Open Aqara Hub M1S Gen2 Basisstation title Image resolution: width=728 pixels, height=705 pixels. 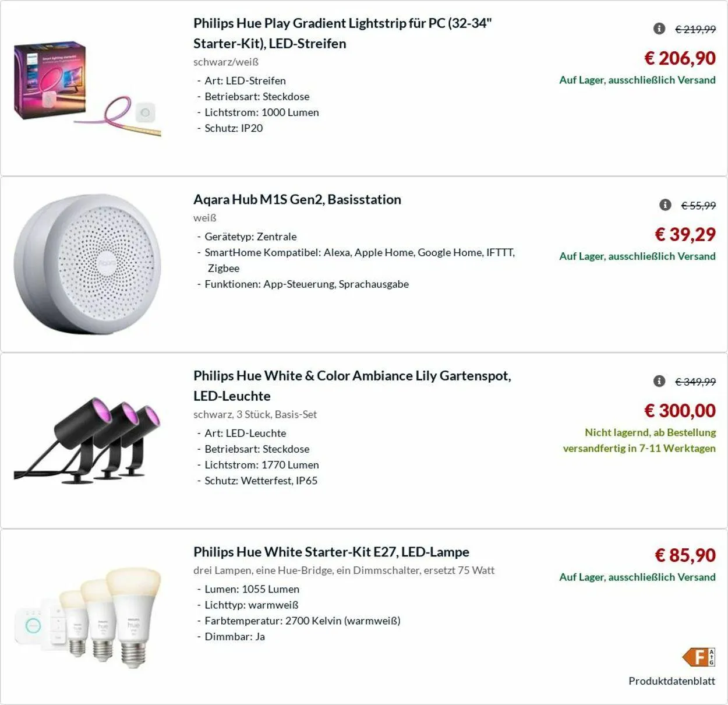coord(297,199)
